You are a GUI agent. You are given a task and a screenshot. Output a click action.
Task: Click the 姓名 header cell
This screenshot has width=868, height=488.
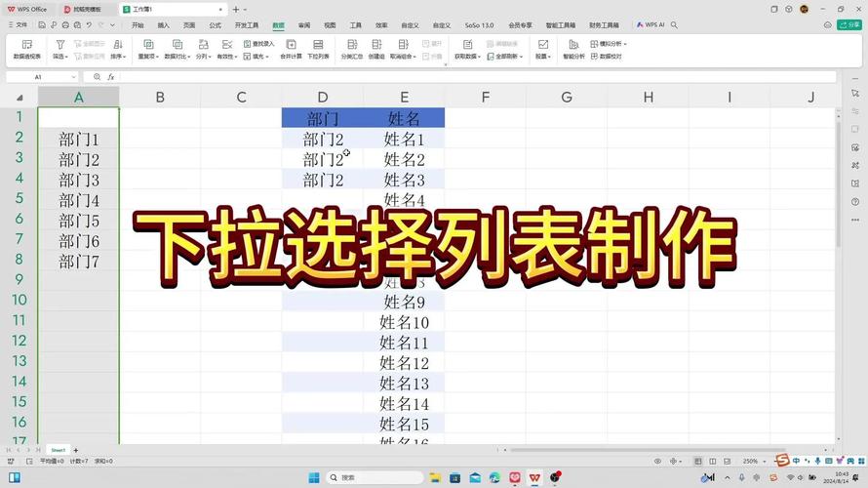(404, 118)
